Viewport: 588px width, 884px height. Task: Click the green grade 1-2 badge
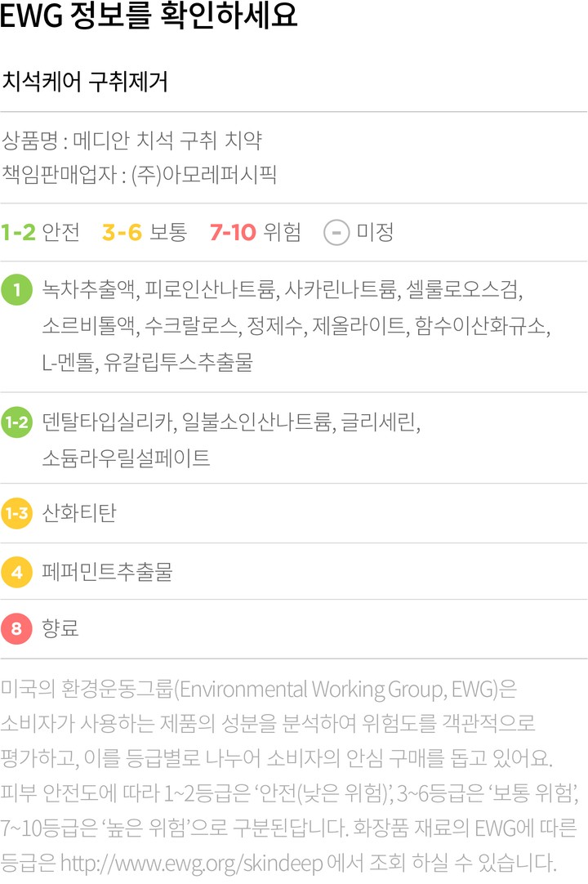[x=17, y=422]
